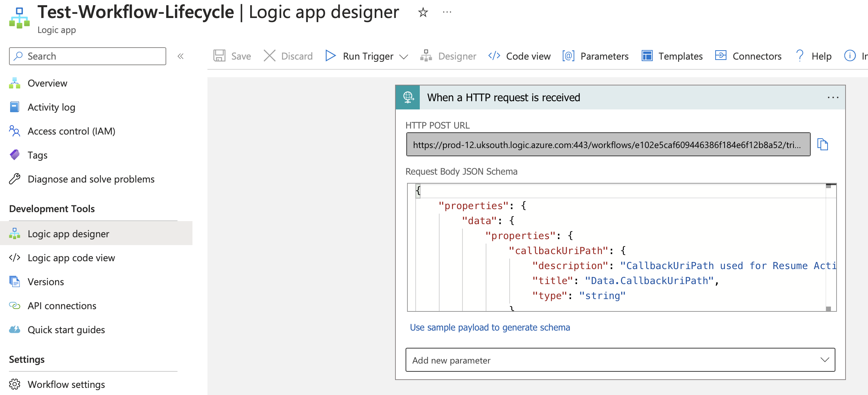The image size is (868, 395).
Task: Open Parameters from the toolbar
Action: tap(595, 56)
